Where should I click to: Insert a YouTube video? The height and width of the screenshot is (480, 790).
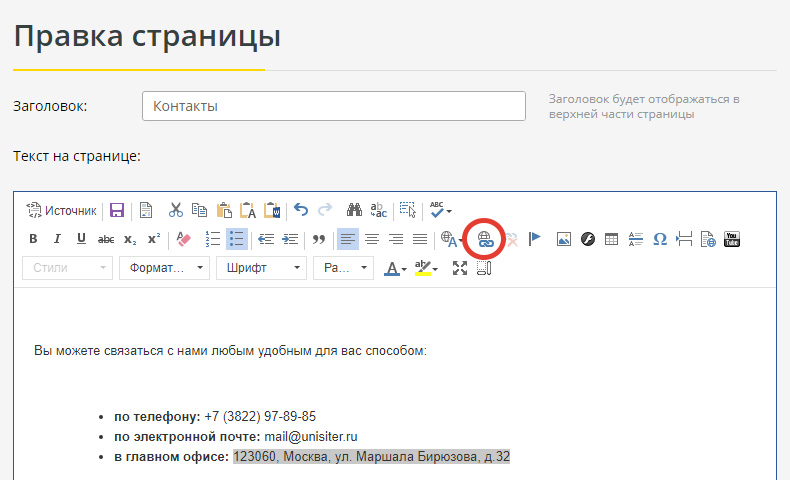click(x=732, y=239)
